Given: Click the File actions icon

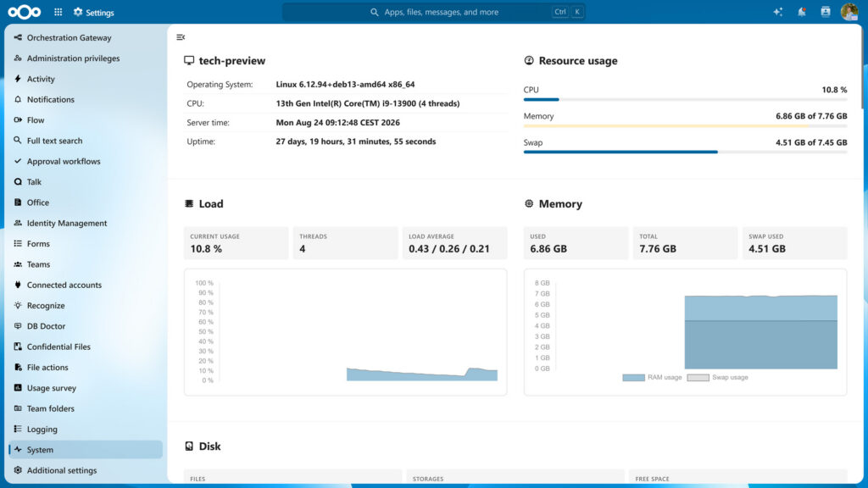Looking at the screenshot, I should [x=18, y=367].
